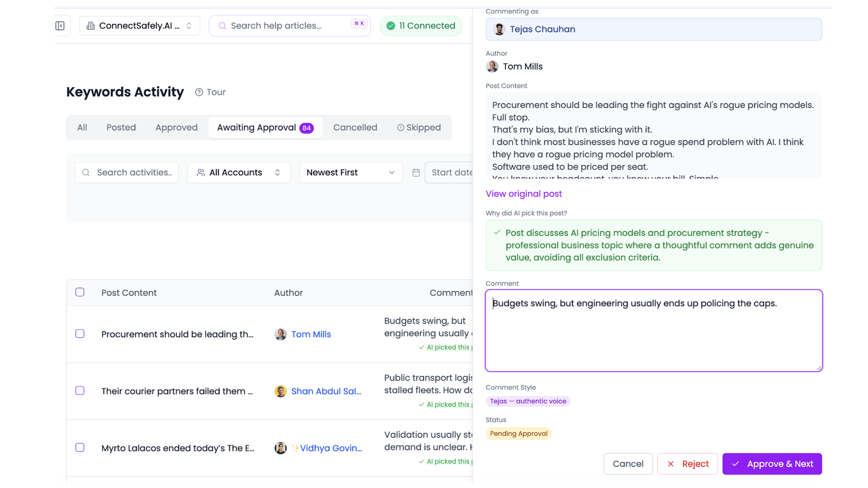
Task: Expand the Newest First sort dropdown
Action: pos(351,172)
